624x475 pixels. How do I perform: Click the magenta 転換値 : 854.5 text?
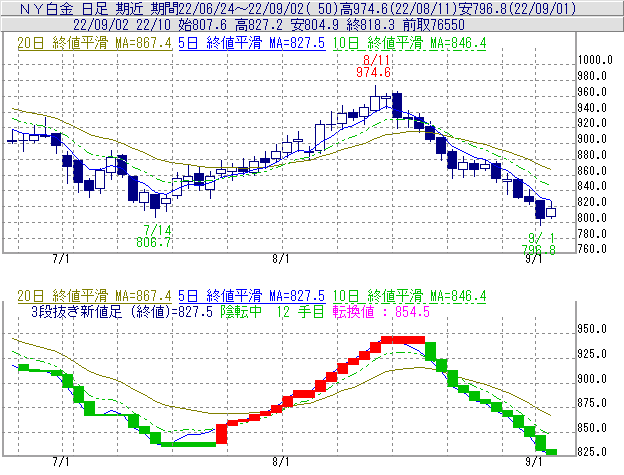(x=381, y=311)
